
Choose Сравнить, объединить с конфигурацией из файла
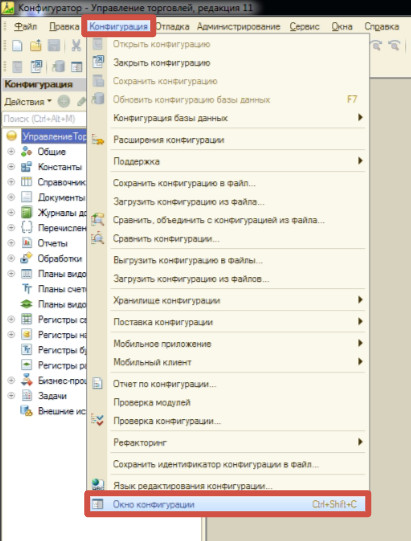click(228, 220)
